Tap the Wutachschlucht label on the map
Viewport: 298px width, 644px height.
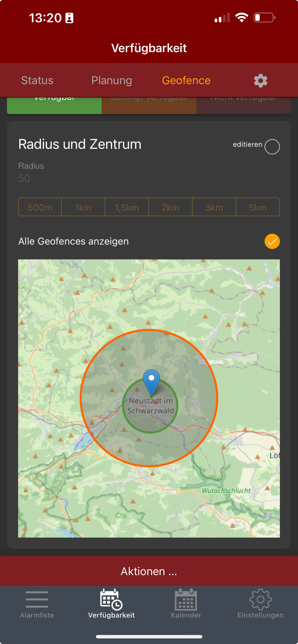226,491
